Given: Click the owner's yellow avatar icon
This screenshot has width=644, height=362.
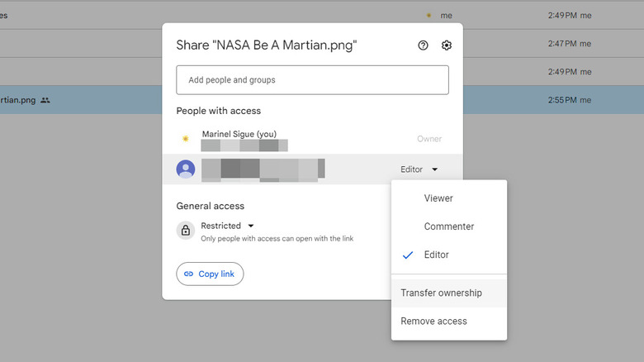Looking at the screenshot, I should [185, 139].
